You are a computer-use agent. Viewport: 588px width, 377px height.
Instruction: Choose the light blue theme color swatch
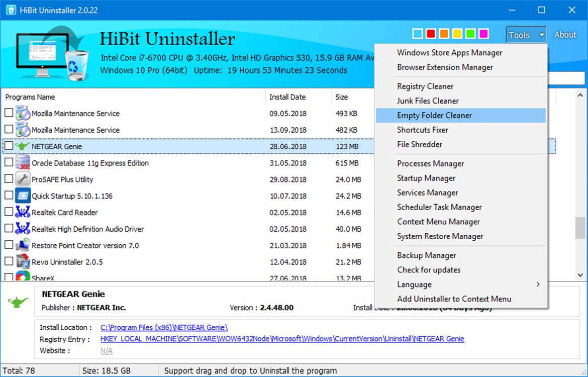[x=417, y=34]
